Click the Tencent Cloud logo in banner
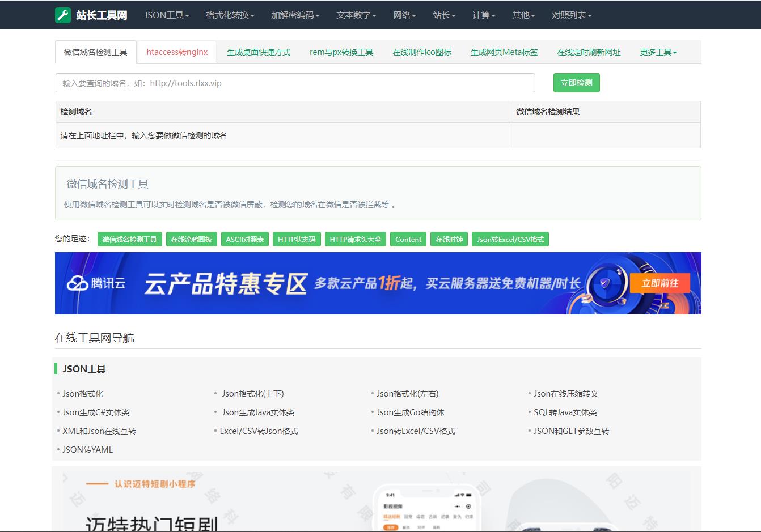The width and height of the screenshot is (761, 532). (x=96, y=283)
